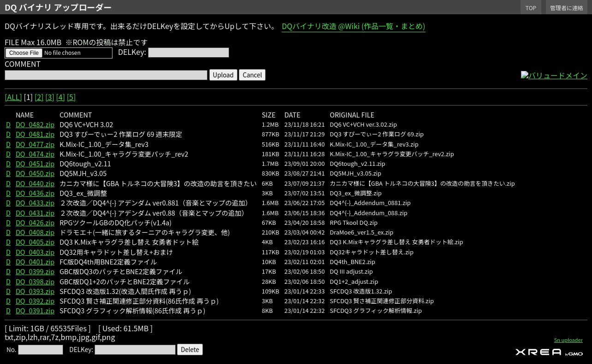Click the D link for DQ_0405.zip
Viewport: 592px width, 364px height.
[x=8, y=242]
